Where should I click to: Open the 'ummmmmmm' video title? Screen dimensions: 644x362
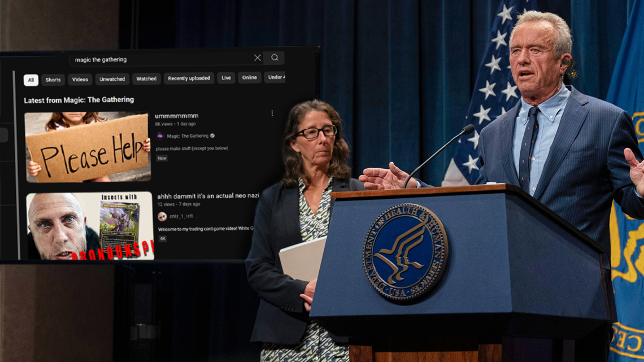[176, 116]
